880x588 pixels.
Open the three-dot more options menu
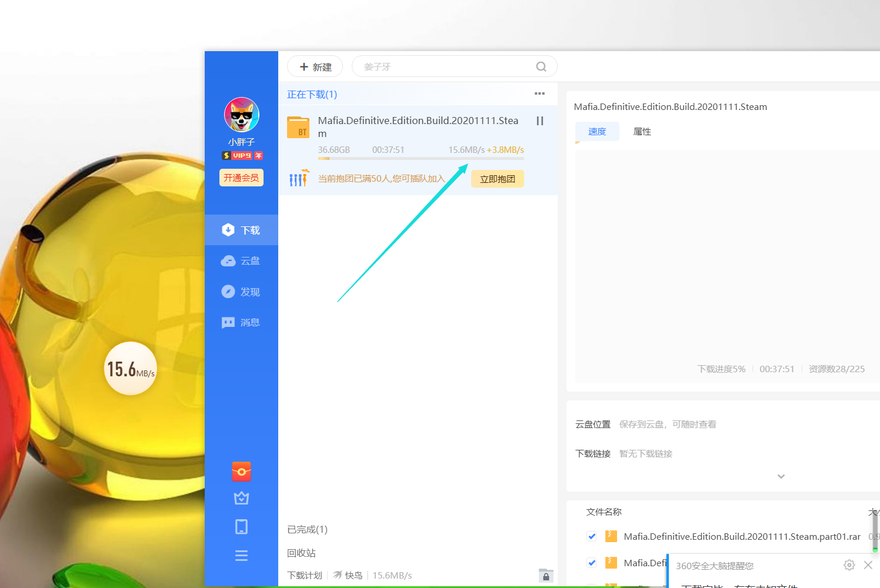(539, 94)
